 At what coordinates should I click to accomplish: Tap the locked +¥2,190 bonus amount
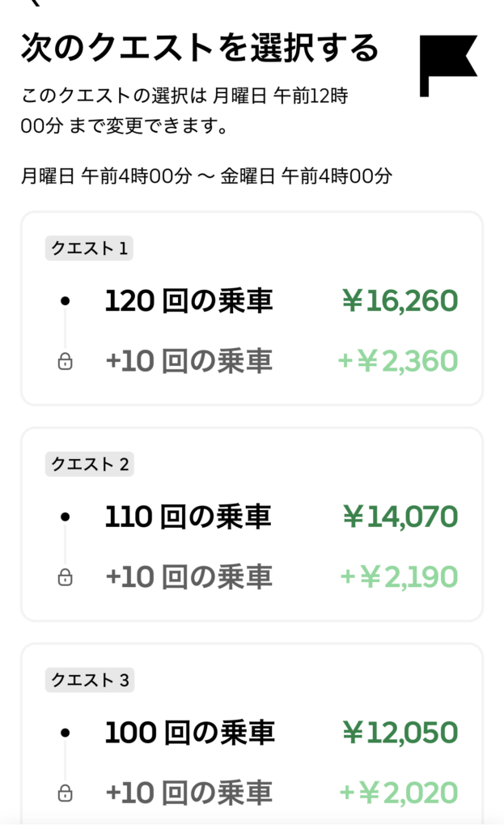[398, 577]
